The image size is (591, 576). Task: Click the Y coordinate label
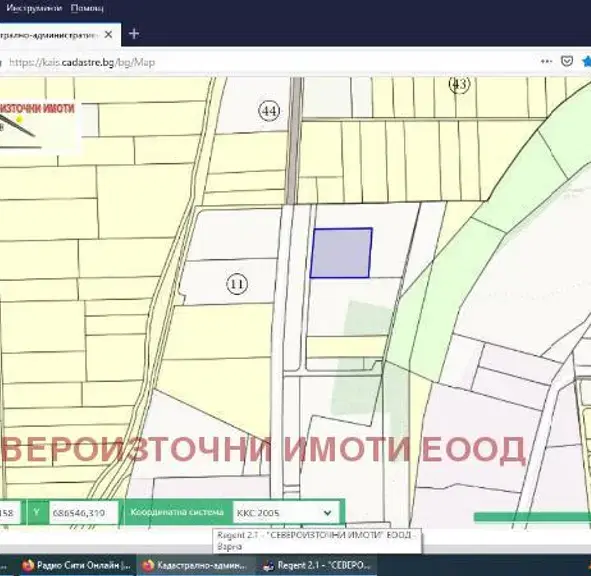coord(37,512)
